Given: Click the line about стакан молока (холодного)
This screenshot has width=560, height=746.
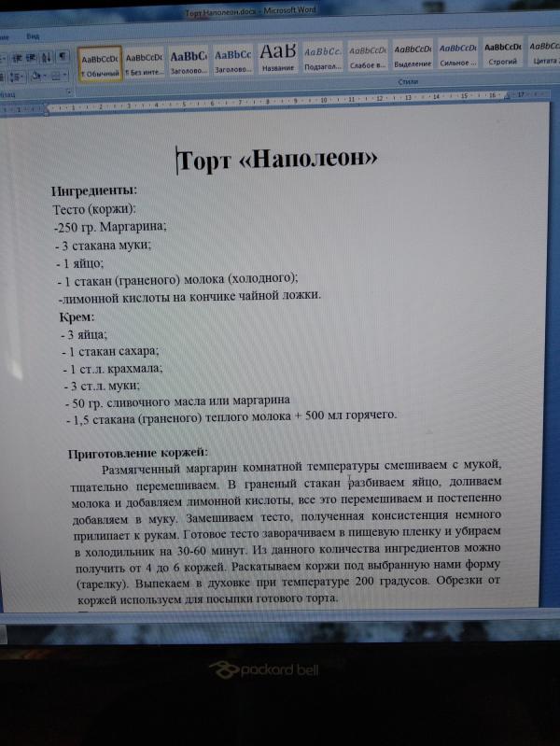Looking at the screenshot, I should pos(177,280).
